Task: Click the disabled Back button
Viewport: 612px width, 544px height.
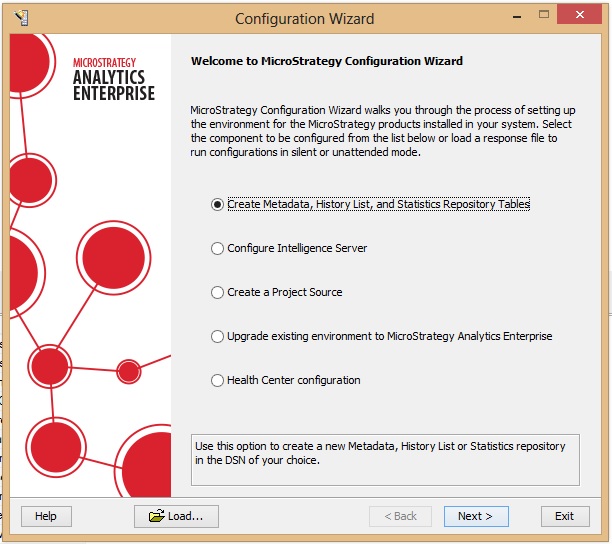Action: click(400, 516)
